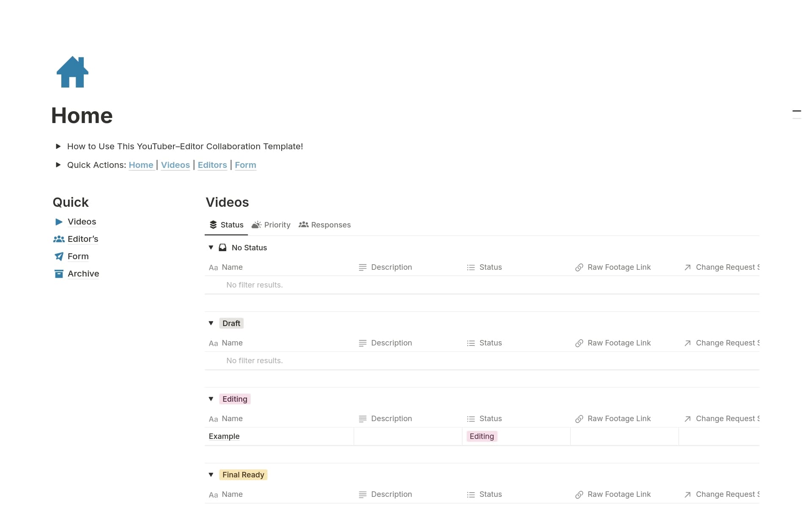Collapse the Draft group

click(x=211, y=323)
